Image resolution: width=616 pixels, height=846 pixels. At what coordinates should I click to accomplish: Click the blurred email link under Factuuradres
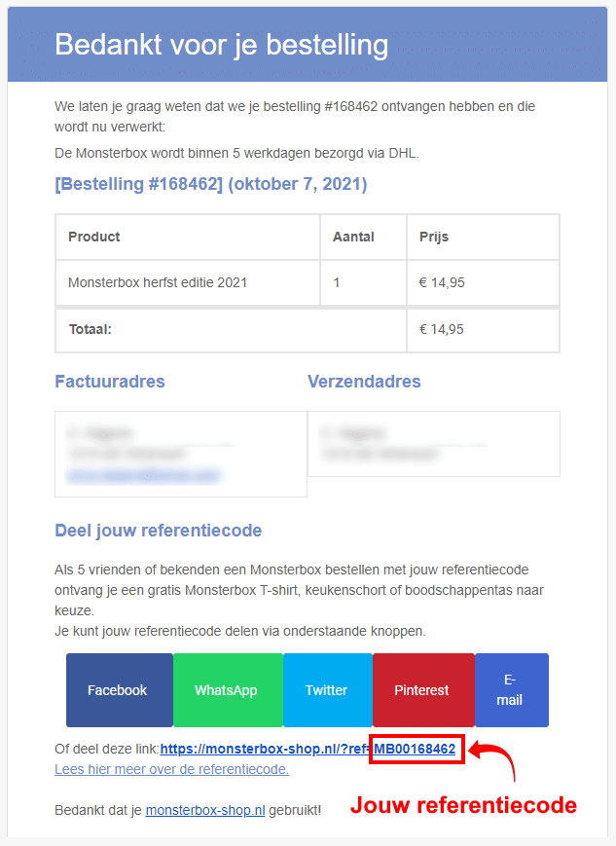point(143,475)
